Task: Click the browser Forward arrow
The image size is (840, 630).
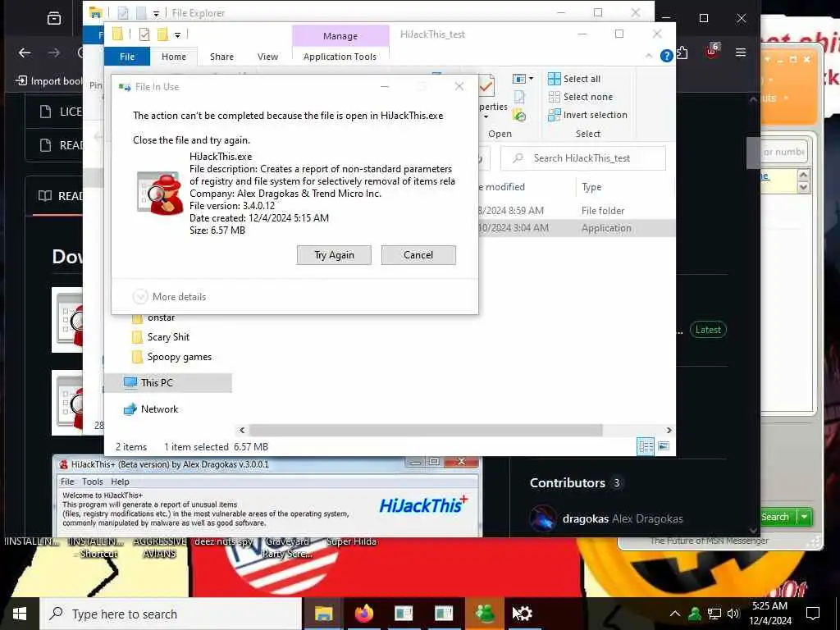Action: [x=54, y=52]
